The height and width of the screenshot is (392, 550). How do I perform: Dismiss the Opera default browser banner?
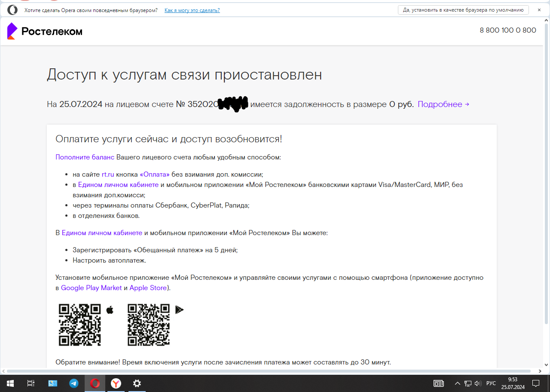539,10
